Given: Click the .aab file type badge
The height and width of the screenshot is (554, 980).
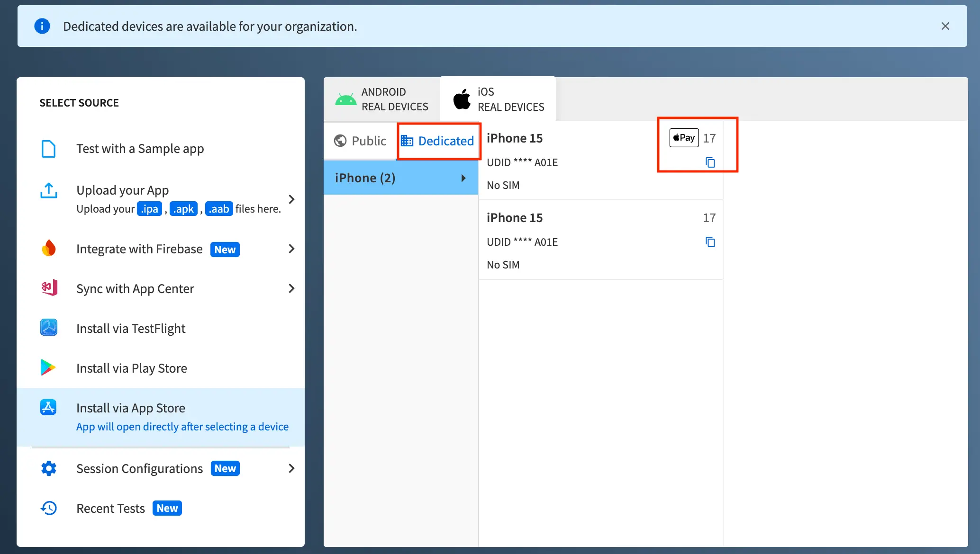Looking at the screenshot, I should [219, 209].
